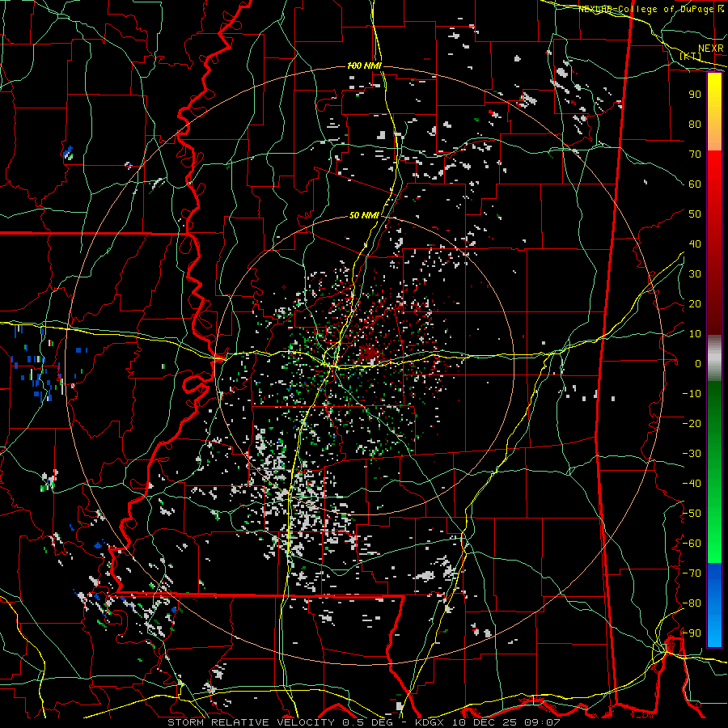
Task: Click the 0.5 DEG elevation text
Action: [368, 722]
